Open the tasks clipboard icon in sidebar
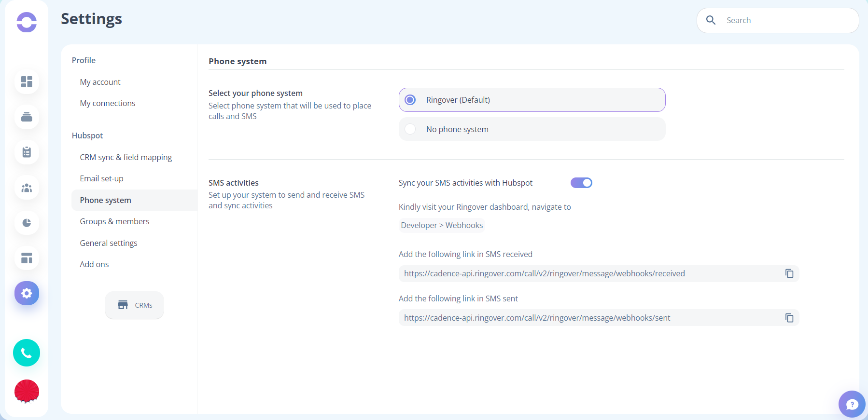 (x=27, y=152)
